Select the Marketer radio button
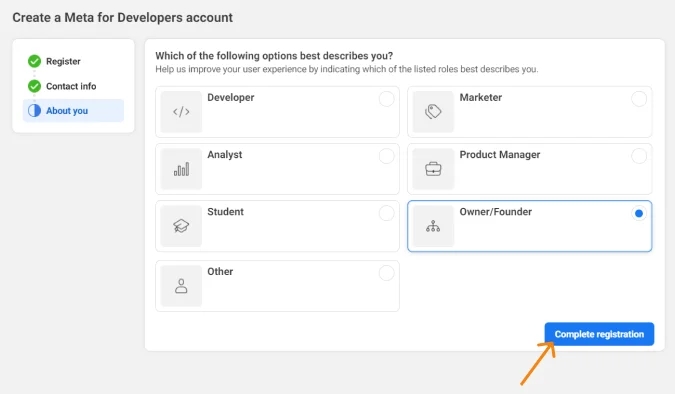Viewport: 675px width, 394px height. [639, 99]
